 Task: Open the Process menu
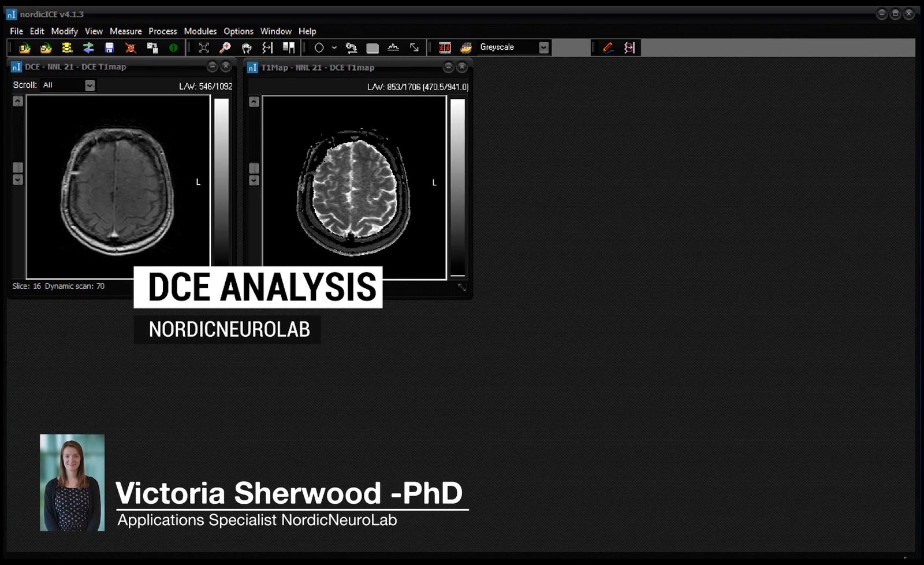coord(162,31)
